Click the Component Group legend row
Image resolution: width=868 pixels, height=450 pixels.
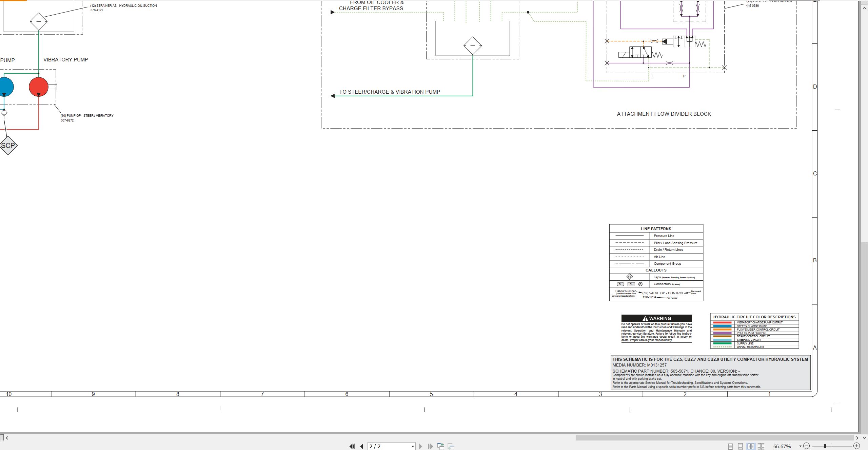656,264
